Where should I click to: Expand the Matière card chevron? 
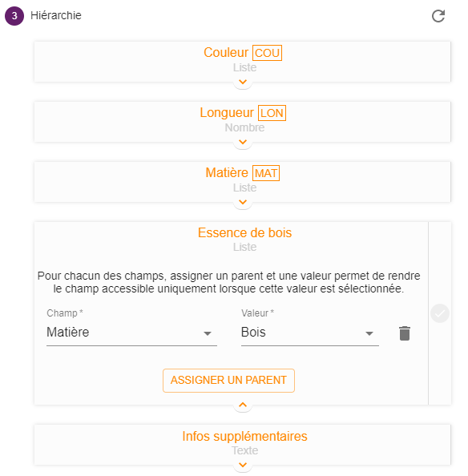click(243, 202)
